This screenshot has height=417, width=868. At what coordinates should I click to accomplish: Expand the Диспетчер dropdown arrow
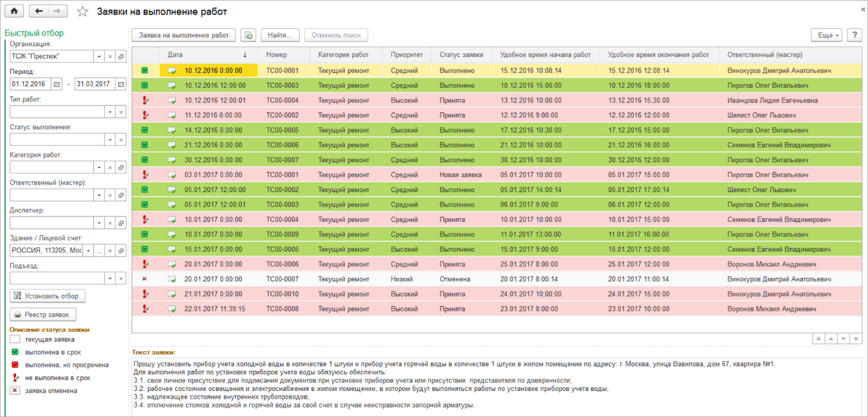(99, 223)
